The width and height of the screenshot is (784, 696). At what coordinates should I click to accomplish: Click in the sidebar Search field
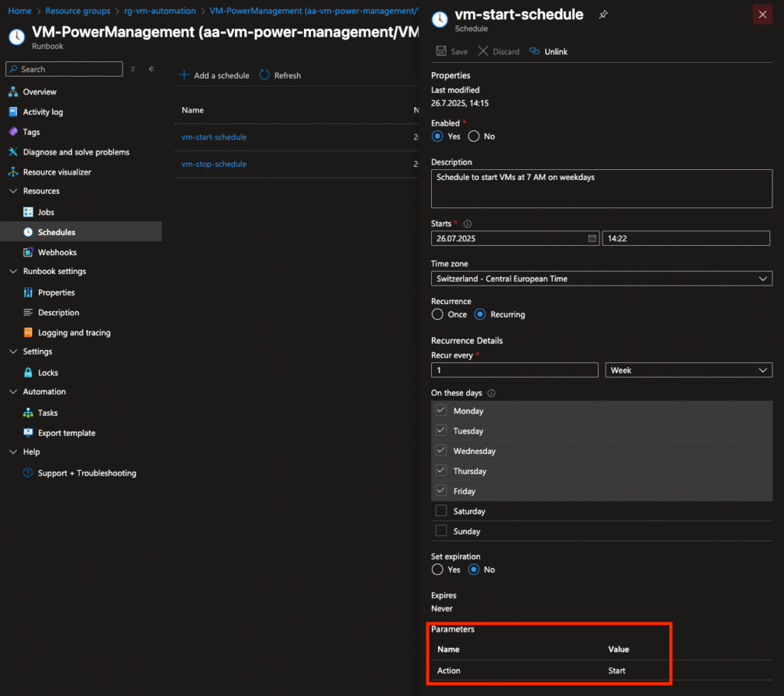tap(64, 69)
